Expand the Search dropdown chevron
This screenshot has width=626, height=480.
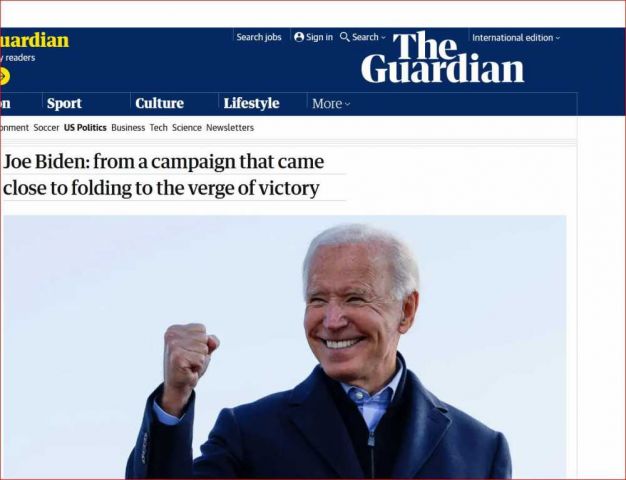[x=384, y=38]
